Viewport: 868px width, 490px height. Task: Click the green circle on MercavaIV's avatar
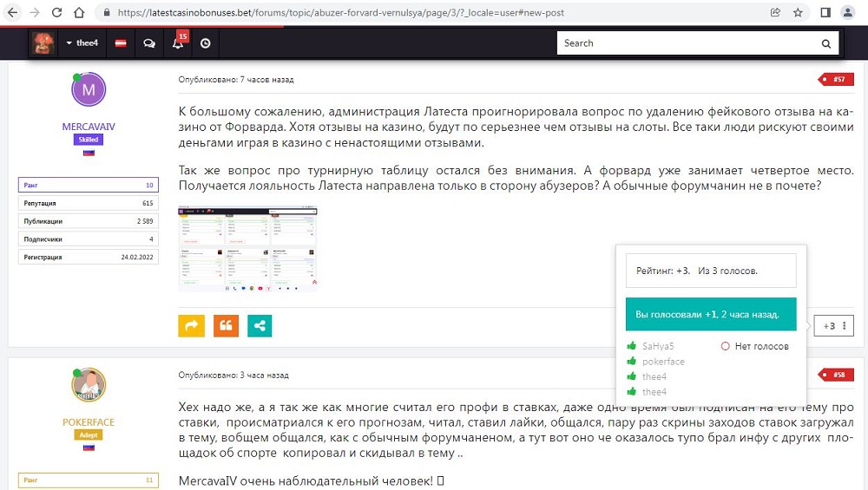[76, 79]
